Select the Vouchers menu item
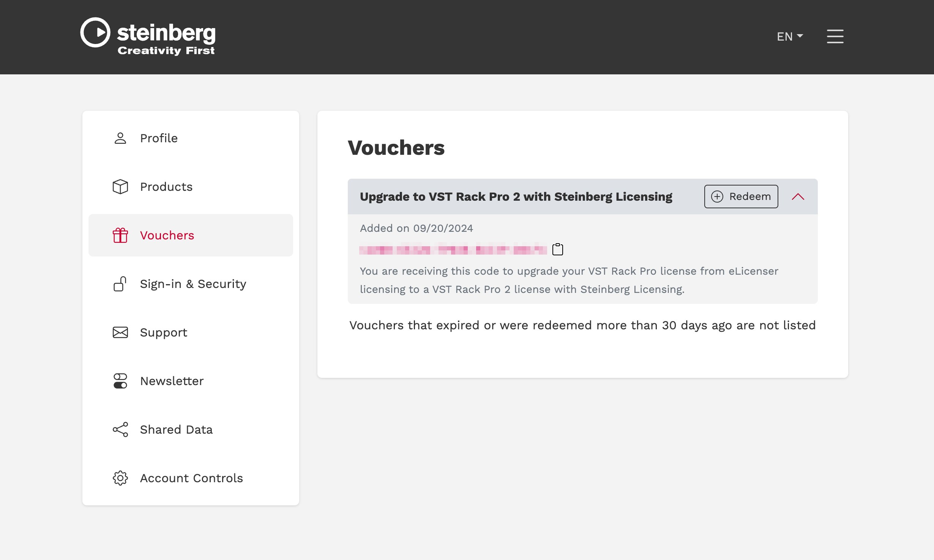Viewport: 934px width, 560px height. click(167, 235)
